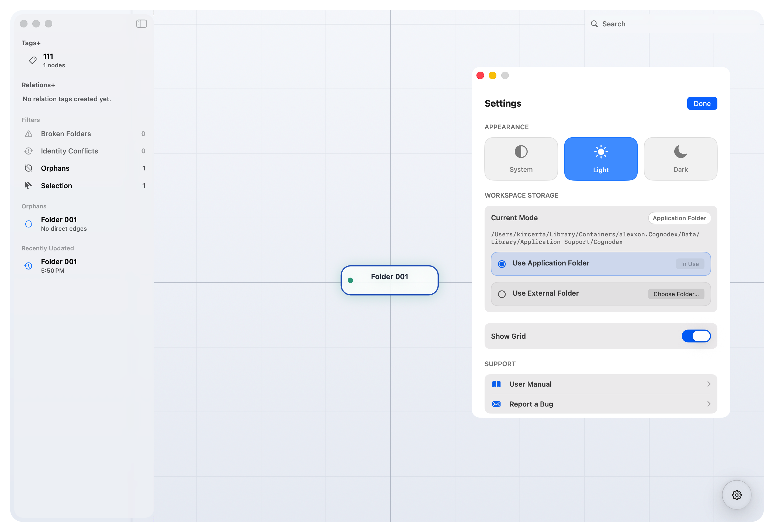Open the Broken Folders warning filter
774x532 pixels.
[29, 134]
